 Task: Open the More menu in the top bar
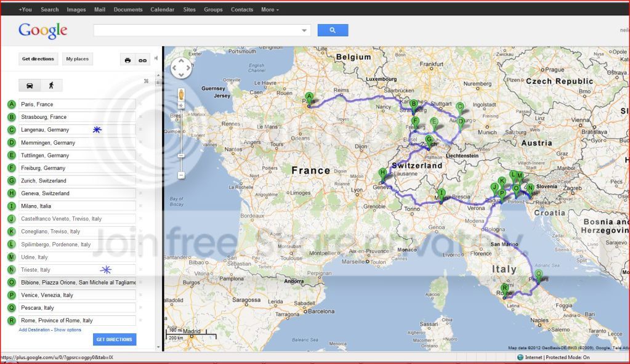269,9
